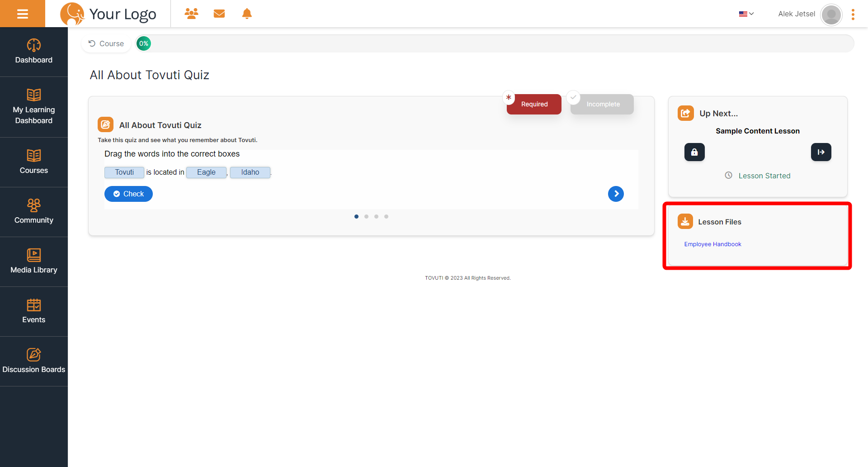Click the All About Tovuti Quiz heading

149,75
